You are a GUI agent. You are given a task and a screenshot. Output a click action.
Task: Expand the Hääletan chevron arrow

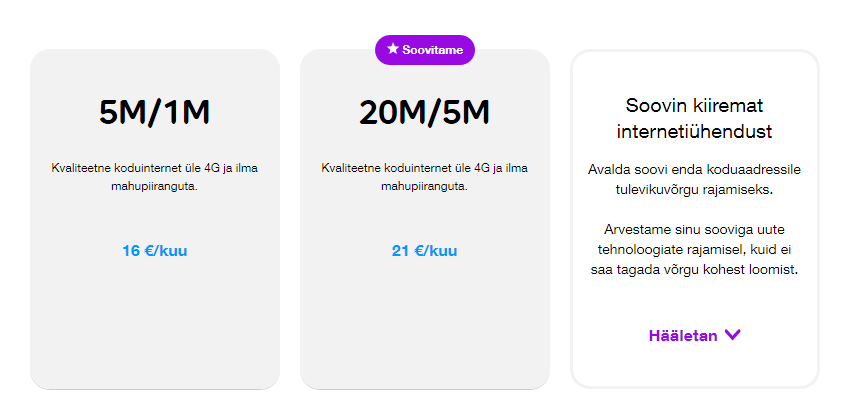(x=733, y=335)
